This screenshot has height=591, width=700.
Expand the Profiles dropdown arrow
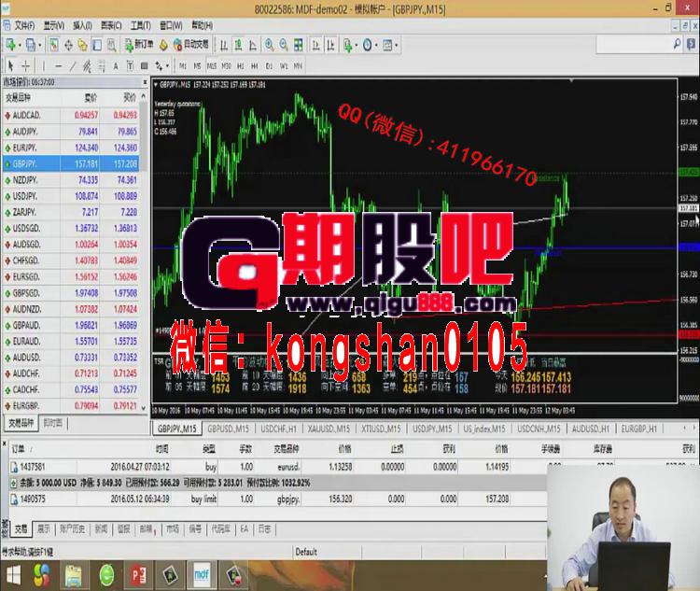tap(40, 45)
